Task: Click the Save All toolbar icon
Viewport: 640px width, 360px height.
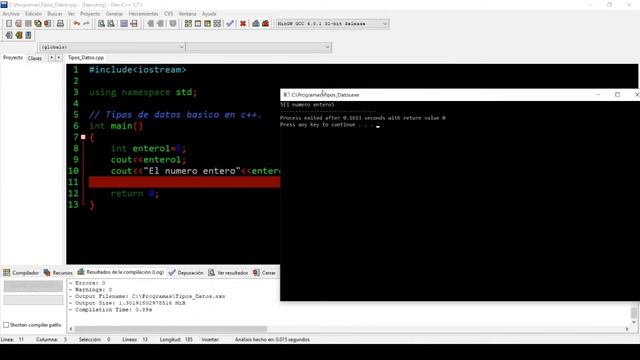Action: (38, 24)
